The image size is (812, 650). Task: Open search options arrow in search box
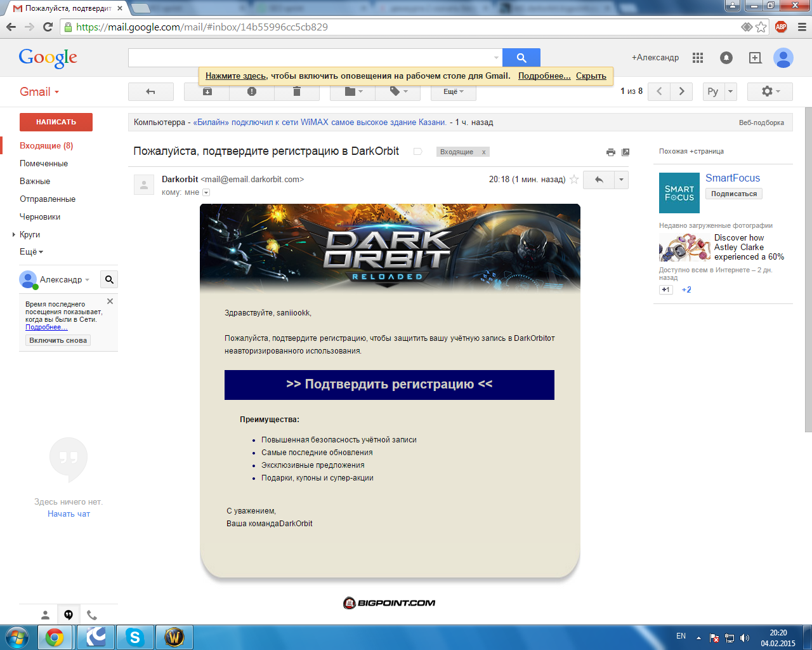(x=496, y=58)
